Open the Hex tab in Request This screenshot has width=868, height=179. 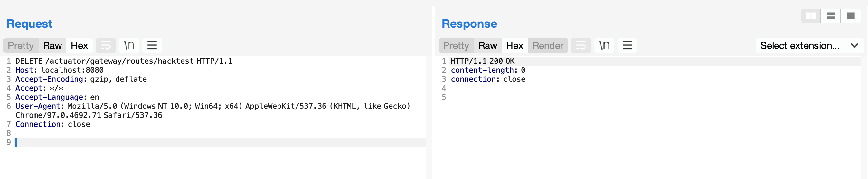79,45
